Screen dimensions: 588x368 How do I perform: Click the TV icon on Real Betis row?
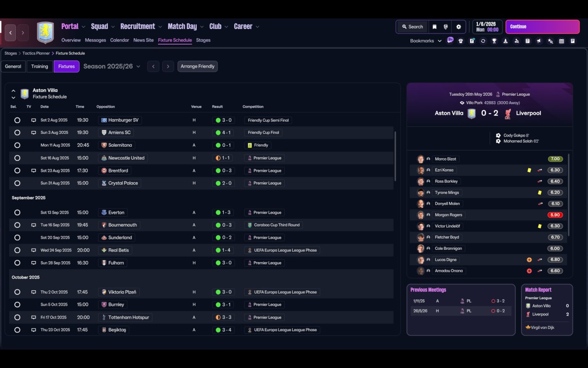(34, 250)
